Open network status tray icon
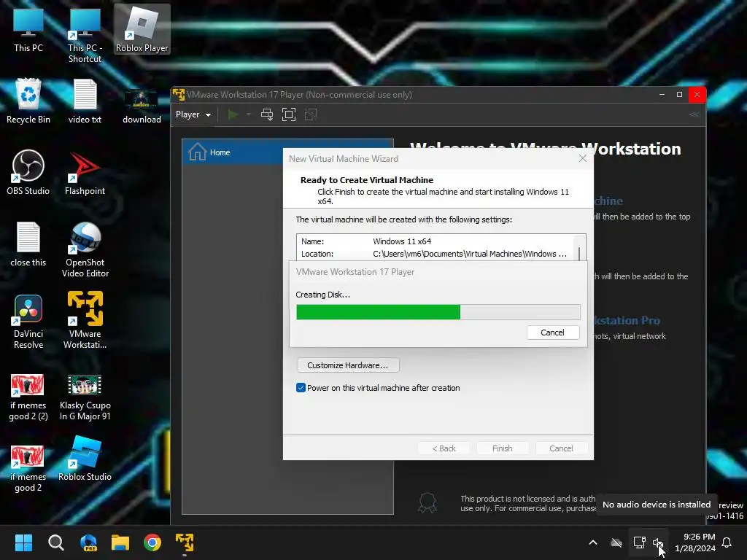The height and width of the screenshot is (560, 747). 639,542
